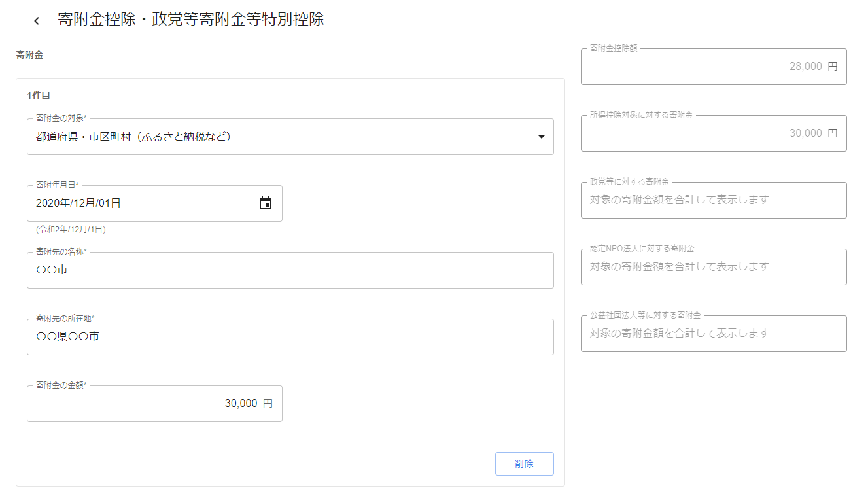Select the 寄附先の名称 input field
This screenshot has height=492, width=868.
290,270
